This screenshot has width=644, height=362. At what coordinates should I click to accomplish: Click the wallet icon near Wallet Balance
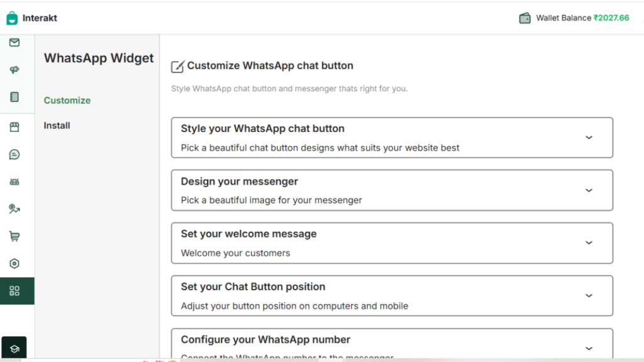pos(525,18)
